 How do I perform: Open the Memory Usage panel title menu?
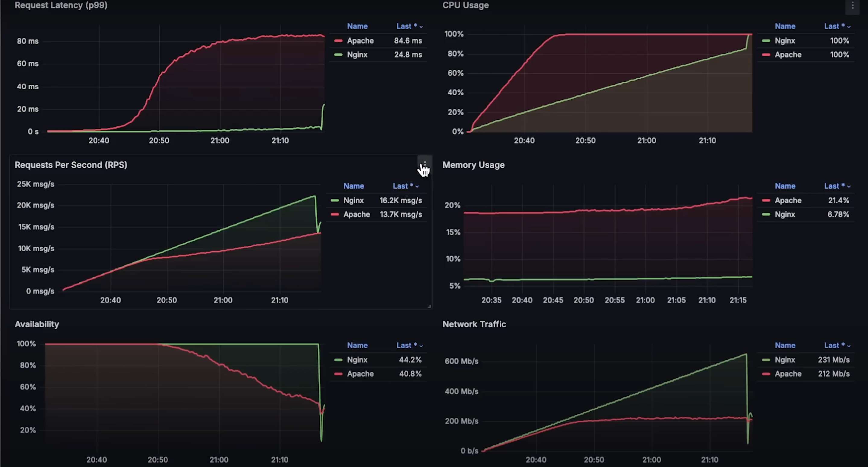pos(473,165)
